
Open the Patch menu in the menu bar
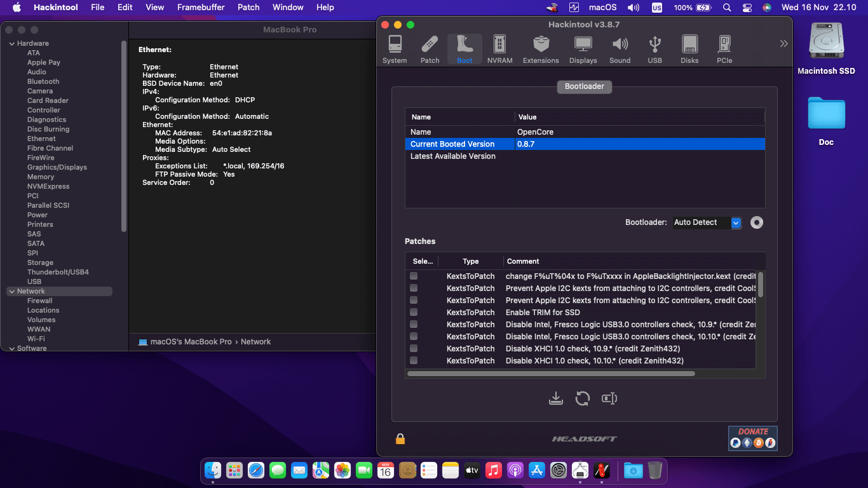click(248, 8)
